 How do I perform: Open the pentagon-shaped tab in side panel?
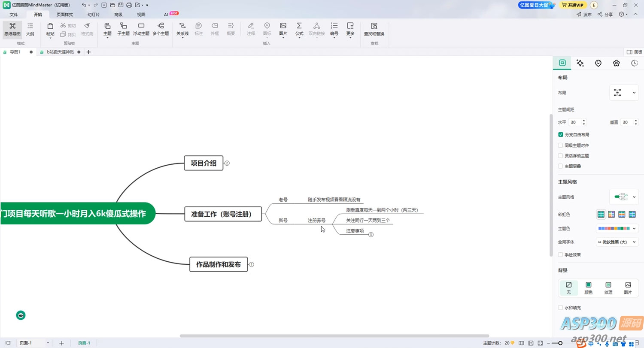(x=617, y=63)
